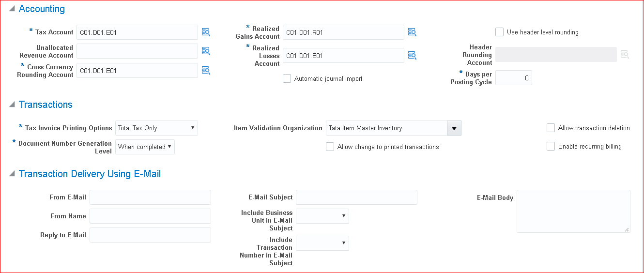Open Cross-Currency Rounding Account search icon
The image size is (644, 273).
click(x=206, y=71)
